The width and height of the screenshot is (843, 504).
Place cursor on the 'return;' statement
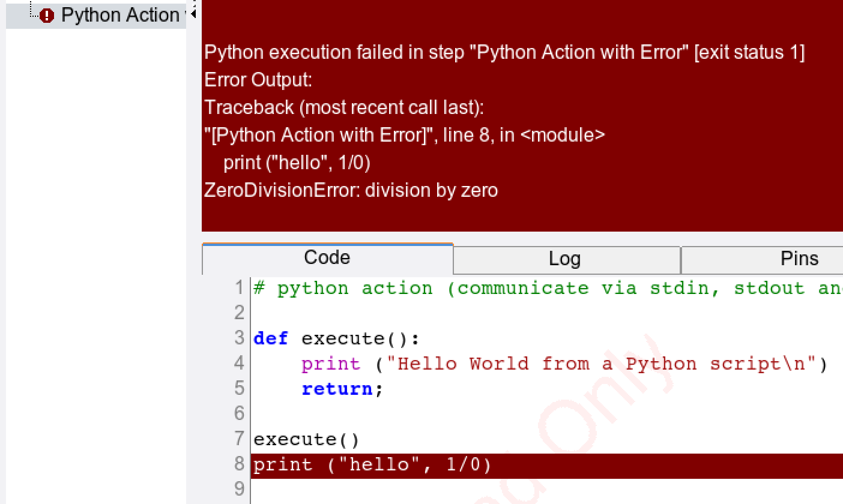point(341,389)
